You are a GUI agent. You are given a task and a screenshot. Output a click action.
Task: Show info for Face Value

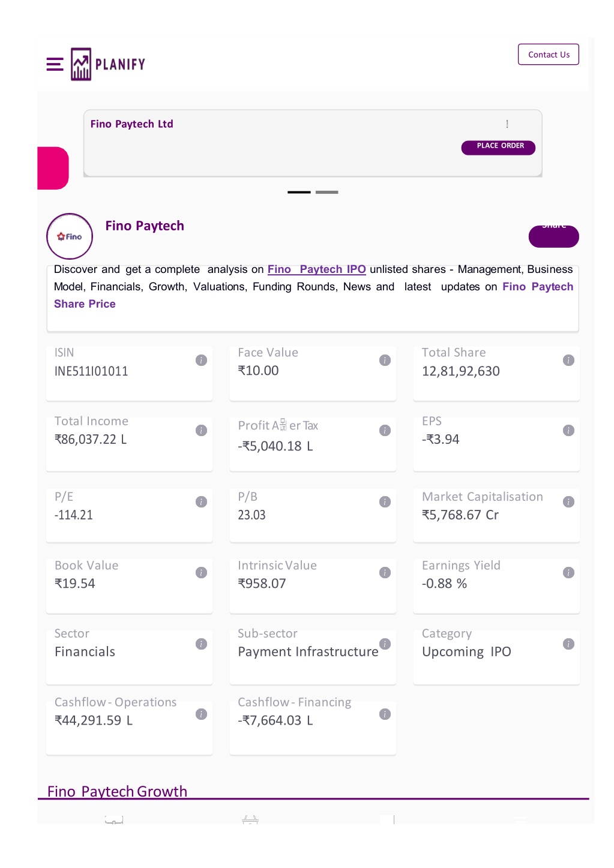385,360
